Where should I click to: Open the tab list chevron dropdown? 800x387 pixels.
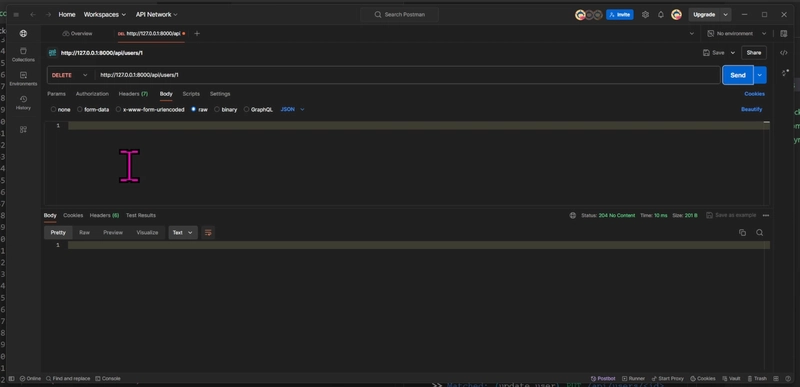(692, 34)
